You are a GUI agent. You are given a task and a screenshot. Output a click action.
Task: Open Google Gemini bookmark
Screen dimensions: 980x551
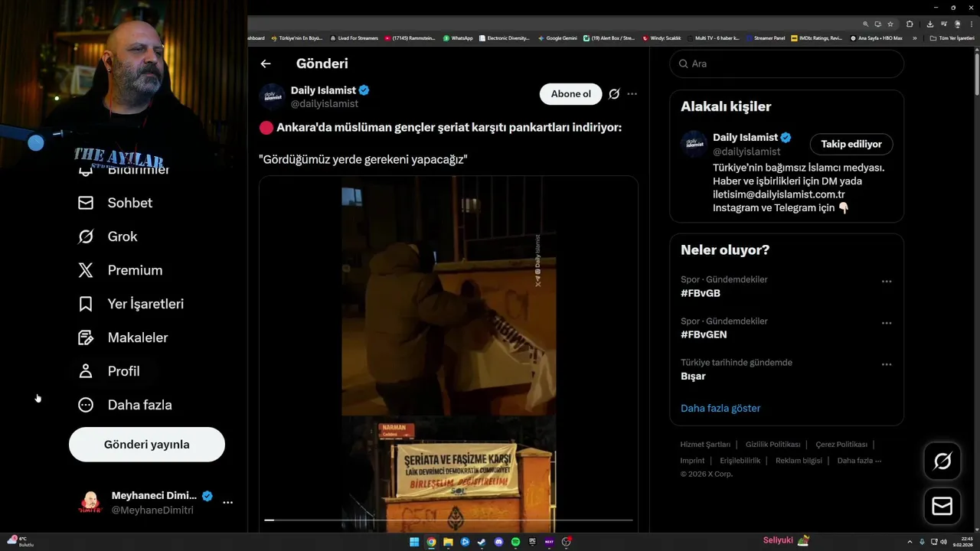557,38
